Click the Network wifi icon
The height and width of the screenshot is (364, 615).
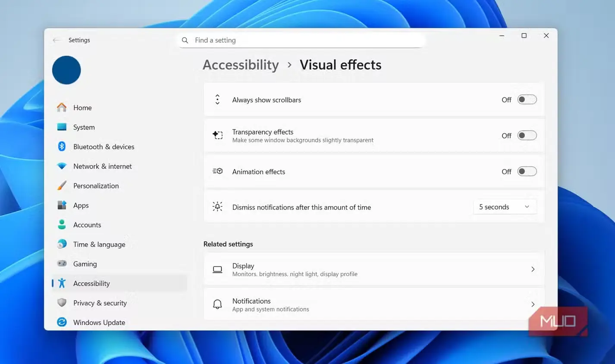tap(62, 166)
